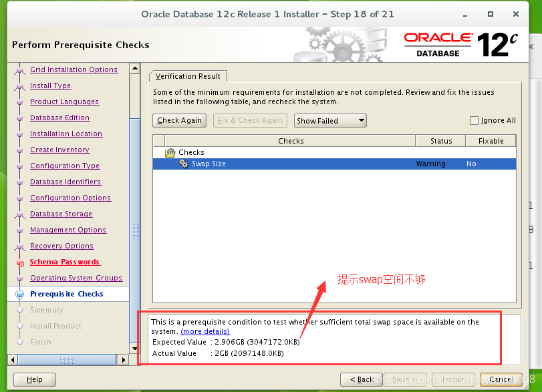Open the Show Failed dropdown
Image resolution: width=542 pixels, height=392 pixels.
click(x=330, y=120)
